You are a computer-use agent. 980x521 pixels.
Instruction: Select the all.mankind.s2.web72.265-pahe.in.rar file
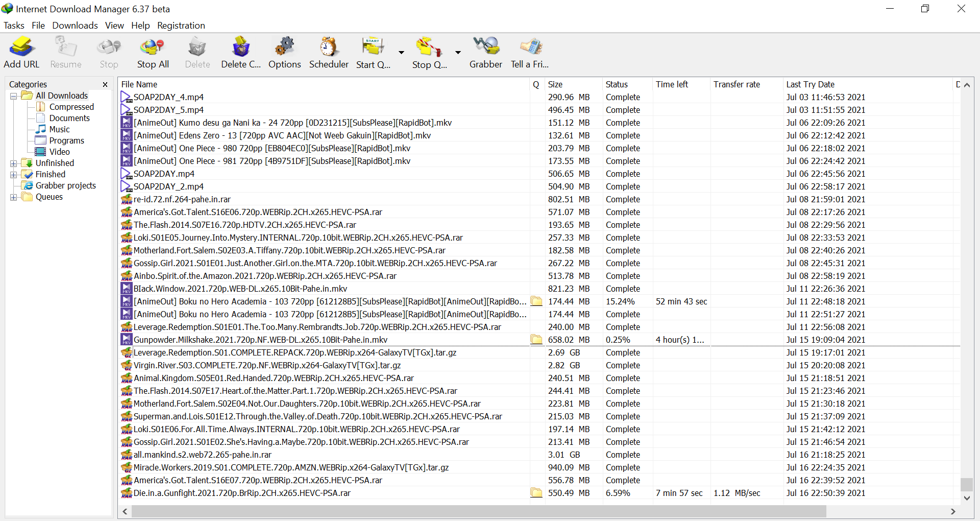pos(540,455)
